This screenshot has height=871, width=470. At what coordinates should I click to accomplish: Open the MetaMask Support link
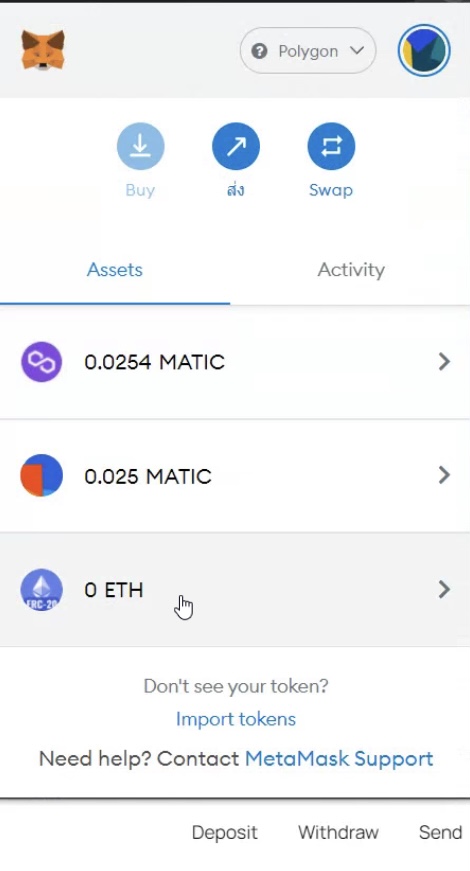click(x=339, y=758)
